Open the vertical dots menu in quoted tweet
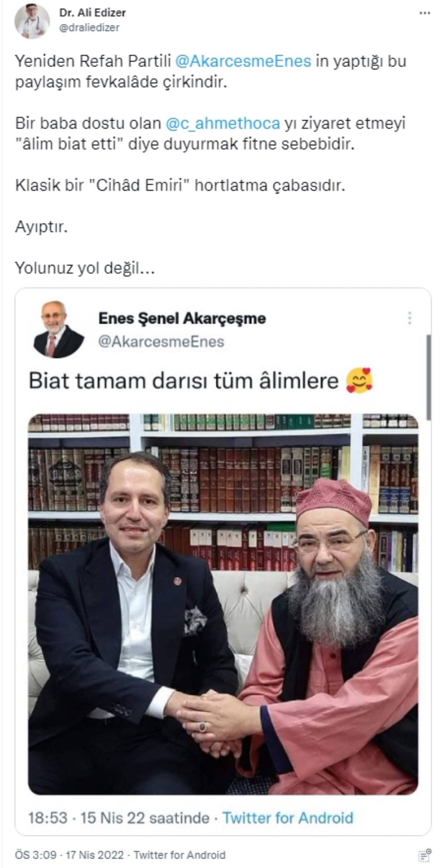Image resolution: width=442 pixels, height=868 pixels. click(x=410, y=318)
